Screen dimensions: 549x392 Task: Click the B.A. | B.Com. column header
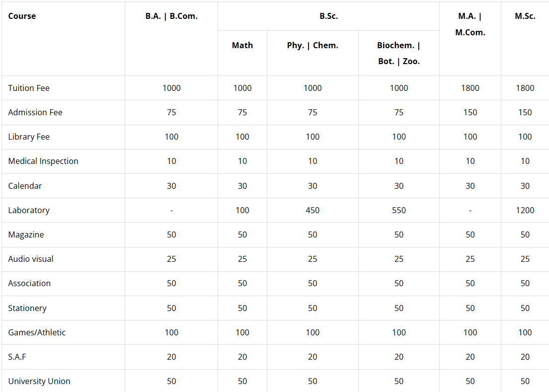pyautogui.click(x=171, y=16)
